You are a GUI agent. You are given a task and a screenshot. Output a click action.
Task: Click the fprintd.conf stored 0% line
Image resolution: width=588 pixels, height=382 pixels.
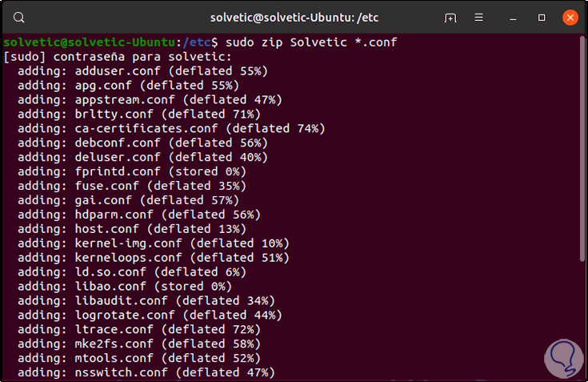(131, 171)
